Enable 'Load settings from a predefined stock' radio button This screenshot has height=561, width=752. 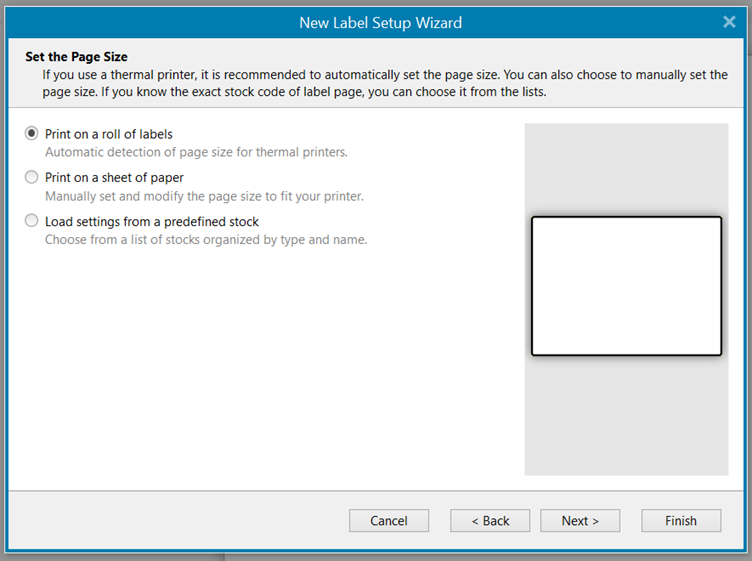(32, 221)
